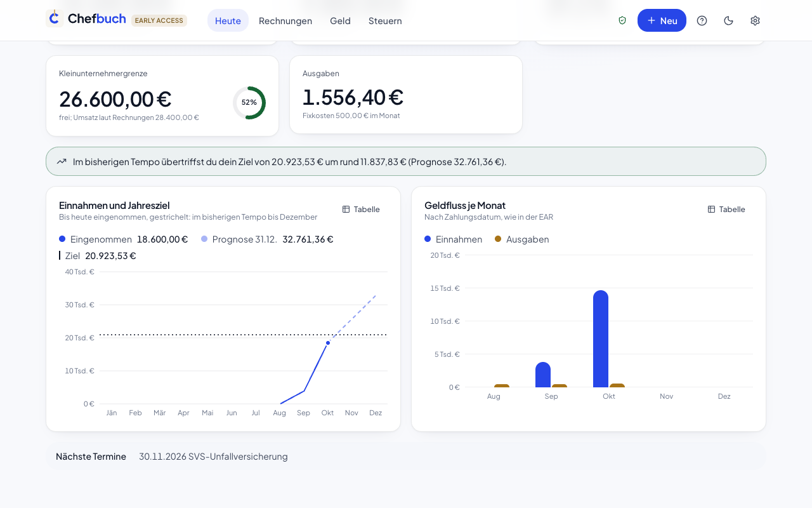
Task: Click the October data point on line chart
Action: [328, 343]
